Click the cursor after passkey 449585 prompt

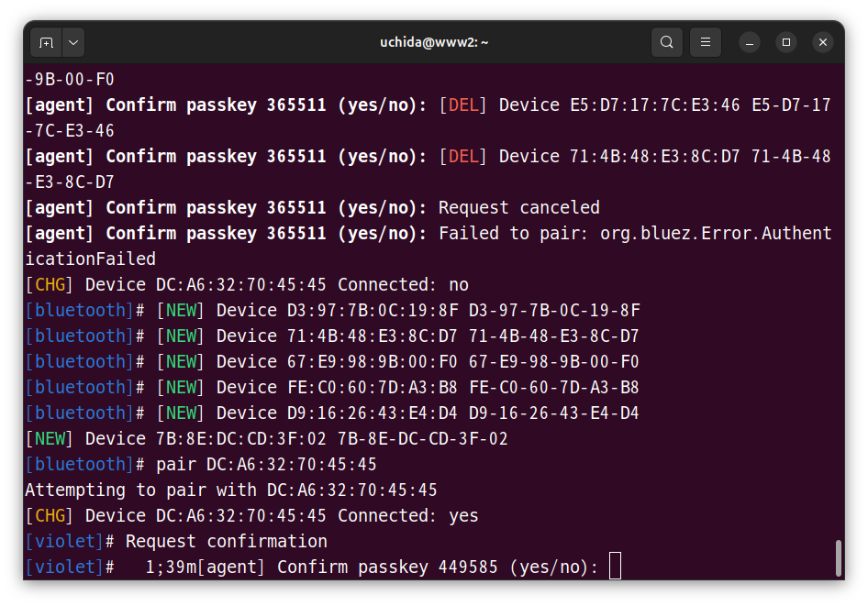pyautogui.click(x=615, y=567)
